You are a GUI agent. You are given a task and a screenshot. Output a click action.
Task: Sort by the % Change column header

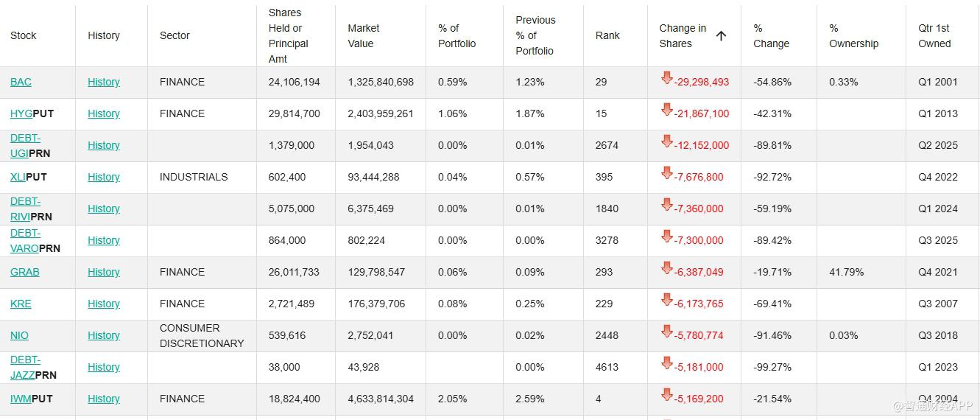pos(771,36)
